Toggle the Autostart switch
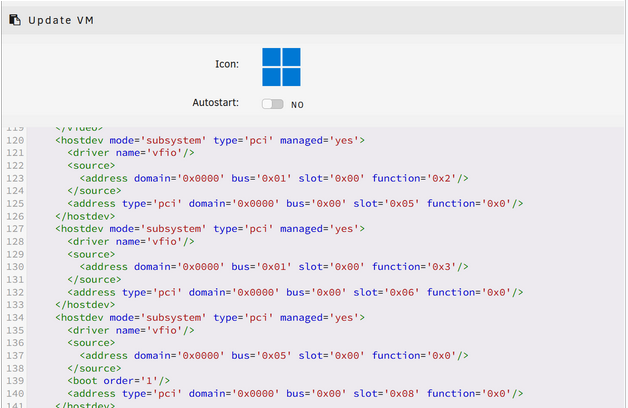Screen dimensions: 628x408 click(x=272, y=104)
